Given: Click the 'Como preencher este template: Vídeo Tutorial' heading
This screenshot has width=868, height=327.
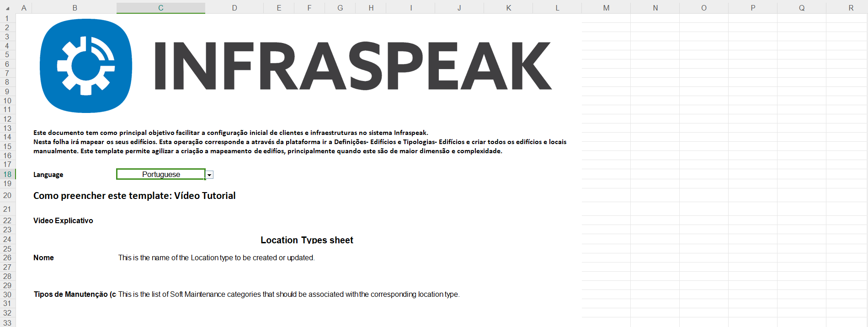Looking at the screenshot, I should (x=134, y=196).
